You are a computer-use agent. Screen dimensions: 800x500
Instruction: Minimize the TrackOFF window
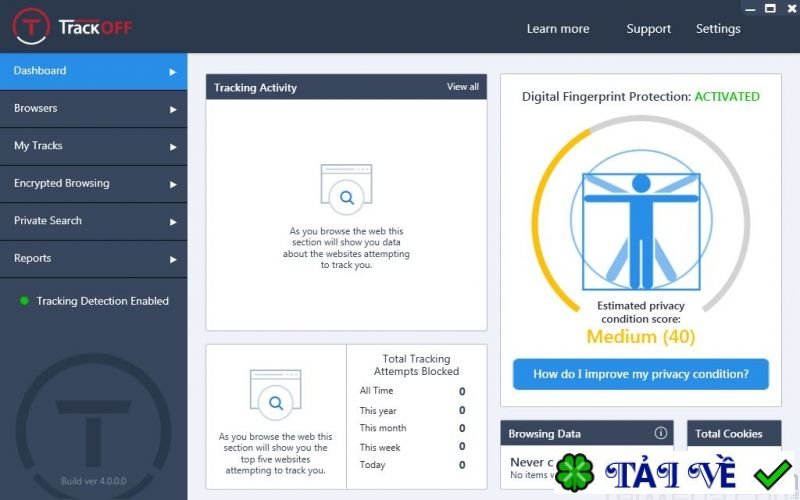[750, 9]
